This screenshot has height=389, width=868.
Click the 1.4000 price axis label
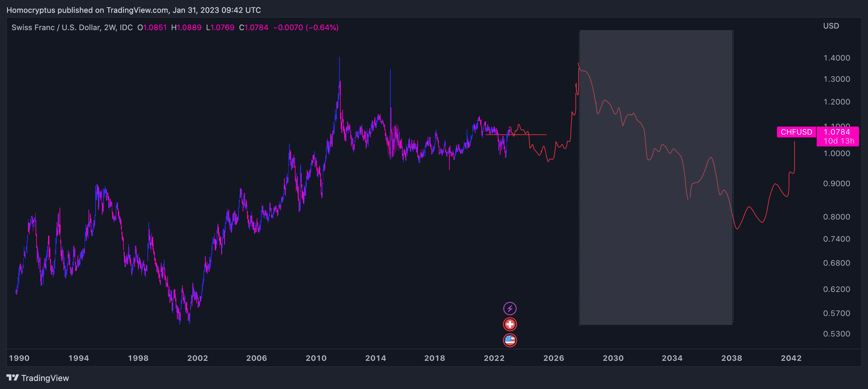click(x=837, y=58)
